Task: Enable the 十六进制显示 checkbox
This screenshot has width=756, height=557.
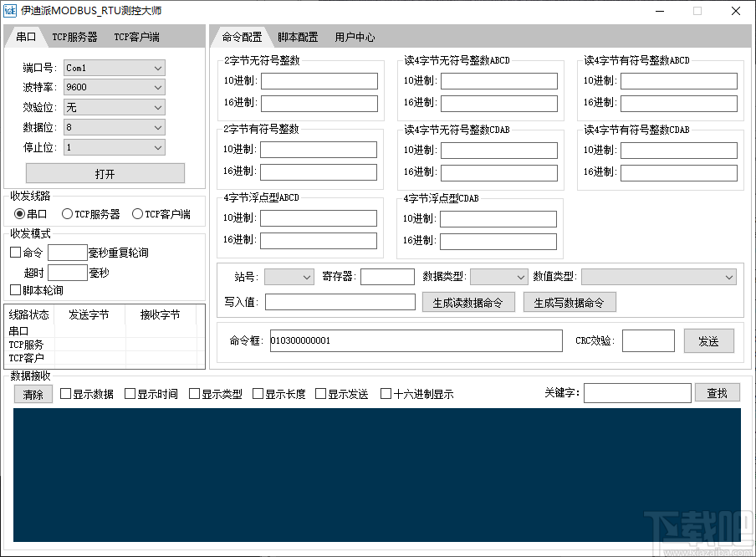Action: click(386, 393)
